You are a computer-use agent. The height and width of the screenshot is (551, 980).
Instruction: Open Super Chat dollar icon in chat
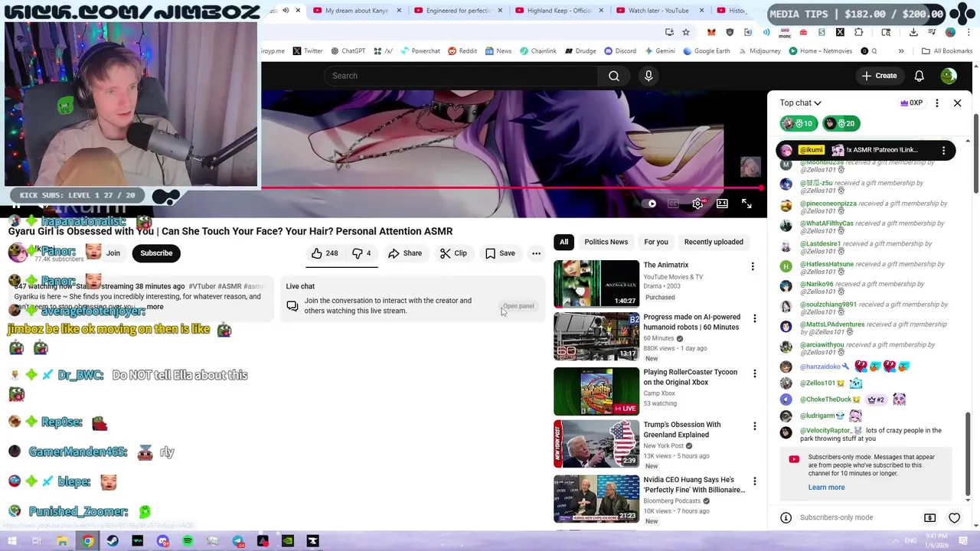coord(929,518)
